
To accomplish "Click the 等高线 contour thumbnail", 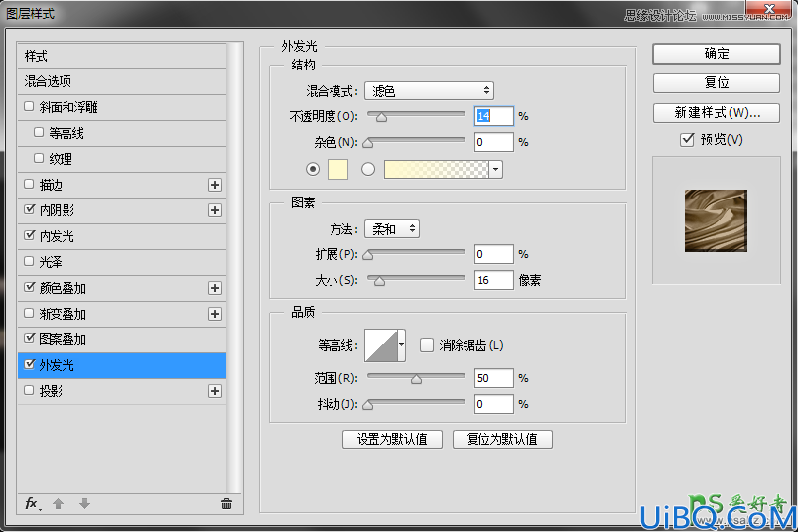I will 381,345.
